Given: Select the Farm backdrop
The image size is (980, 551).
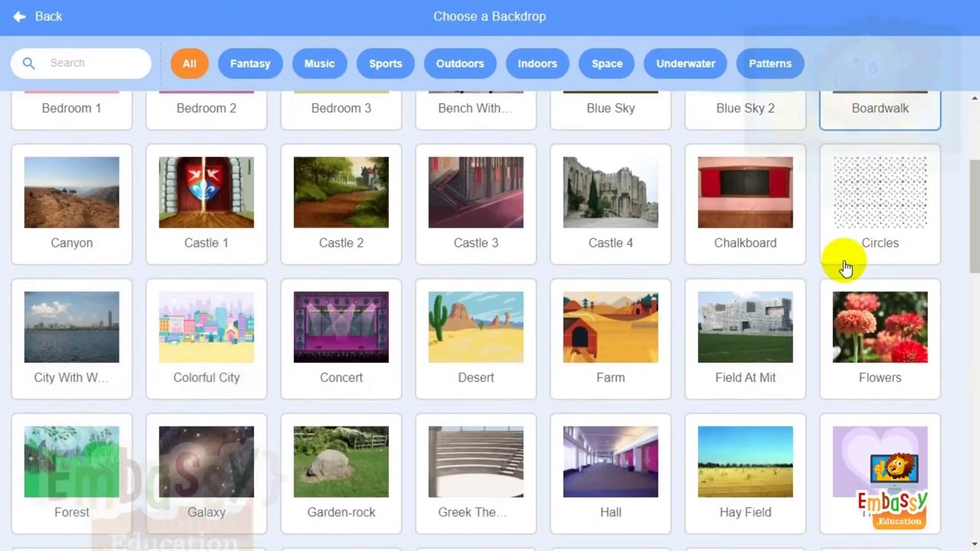Looking at the screenshot, I should pos(611,328).
